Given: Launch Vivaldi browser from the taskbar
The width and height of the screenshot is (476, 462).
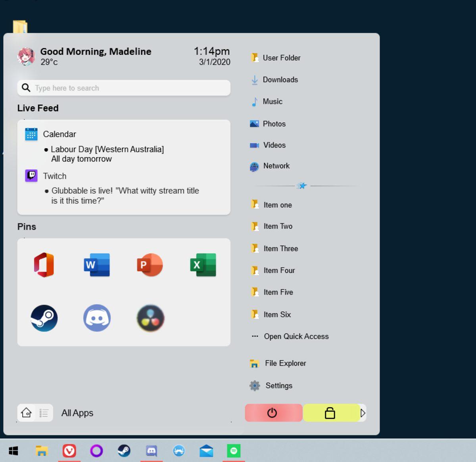Looking at the screenshot, I should click(69, 451).
